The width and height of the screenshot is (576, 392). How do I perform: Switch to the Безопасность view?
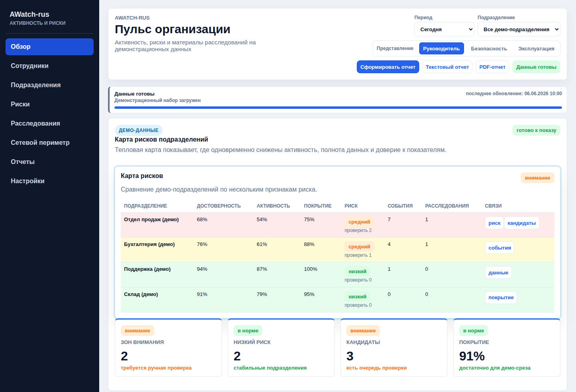point(489,48)
